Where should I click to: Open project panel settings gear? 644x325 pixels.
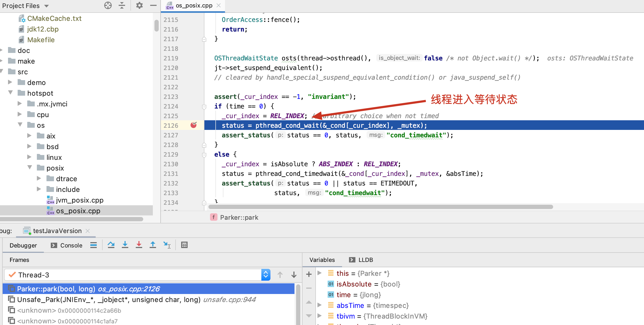139,5
